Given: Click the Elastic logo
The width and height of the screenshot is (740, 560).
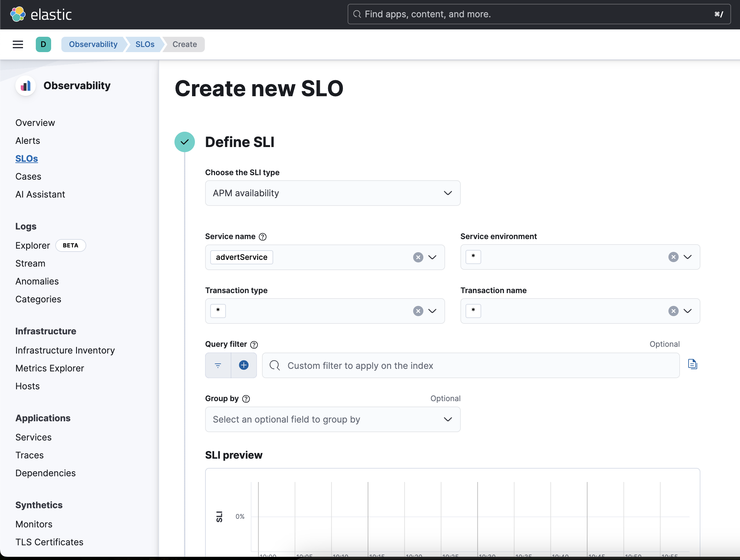Looking at the screenshot, I should click(41, 14).
